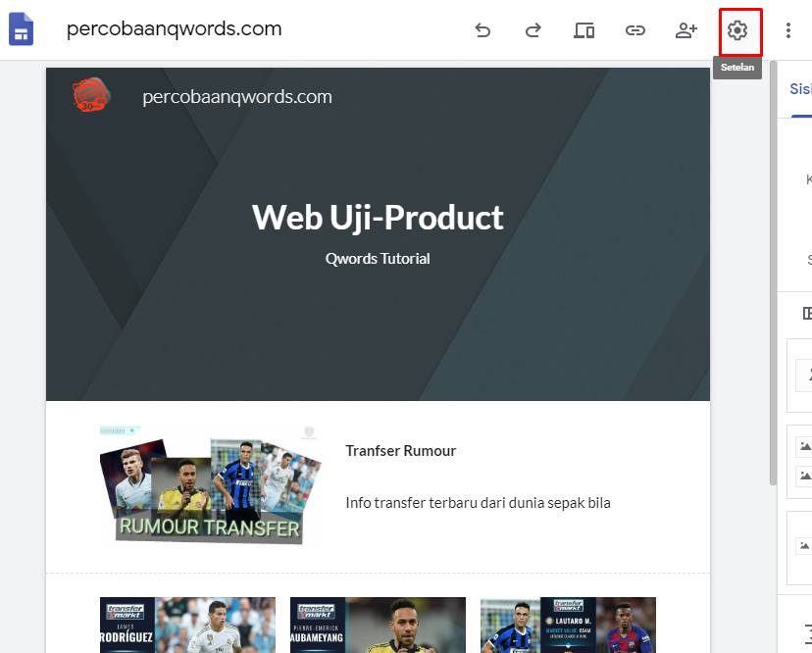Select the Web Uji-Product page title
The height and width of the screenshot is (653, 812).
378,217
